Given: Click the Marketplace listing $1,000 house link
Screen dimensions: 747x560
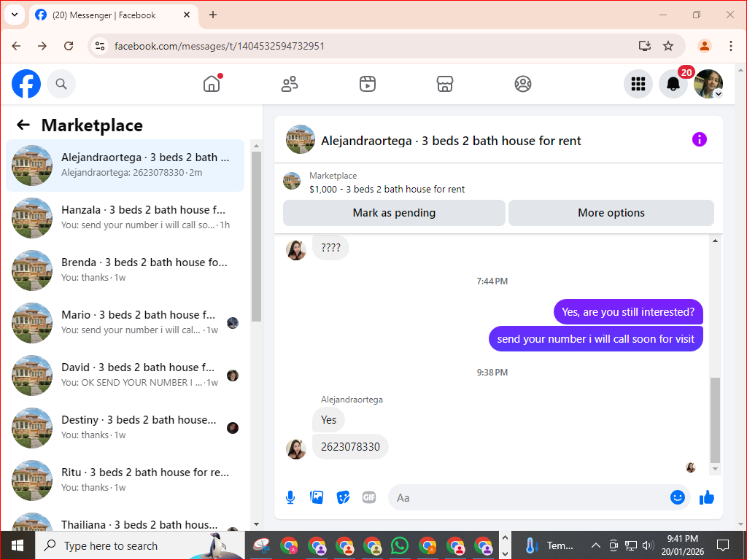Looking at the screenshot, I should point(387,189).
